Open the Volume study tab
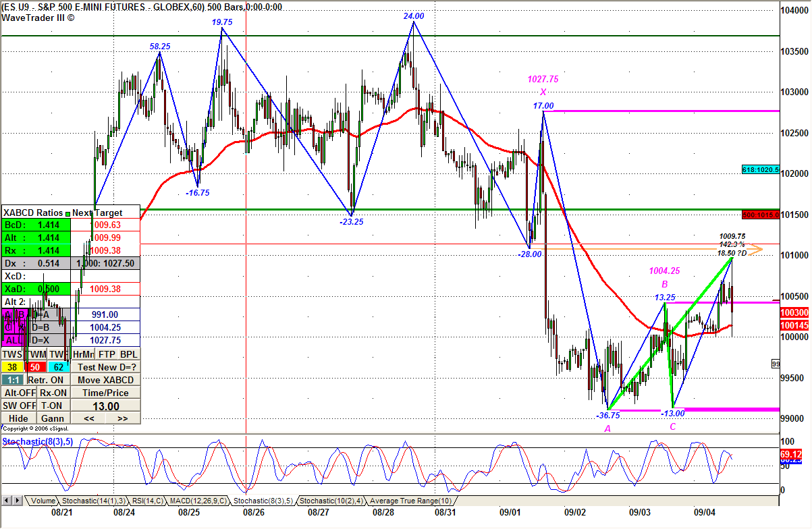 (x=43, y=501)
